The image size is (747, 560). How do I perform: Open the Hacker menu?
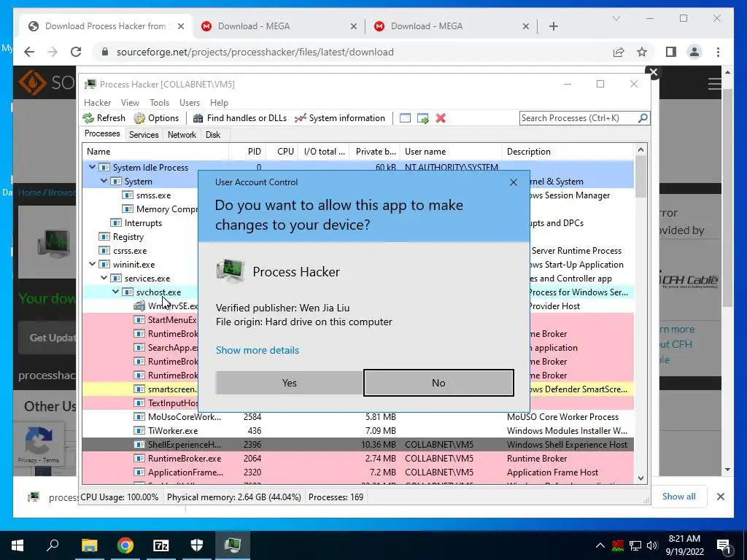pos(97,103)
